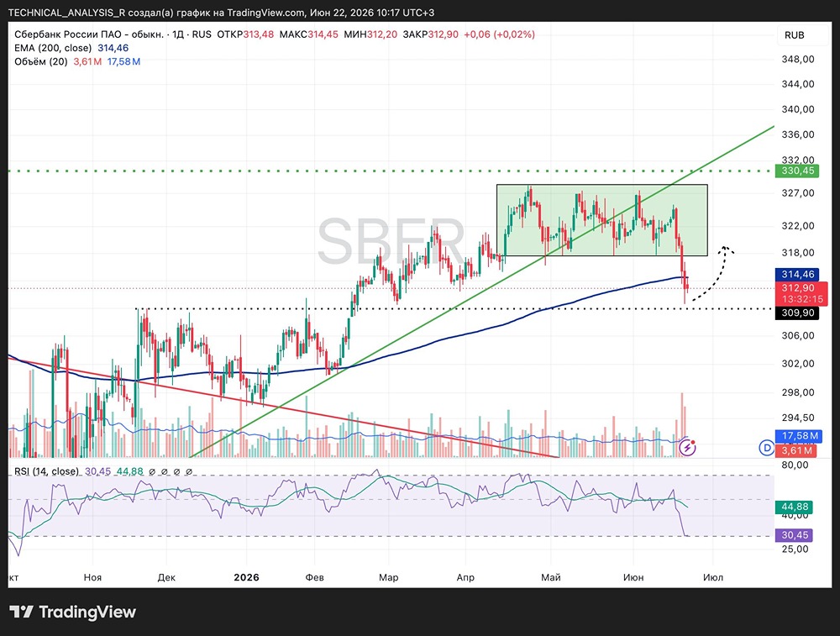Click the green 330,45 price-axis label

point(798,171)
